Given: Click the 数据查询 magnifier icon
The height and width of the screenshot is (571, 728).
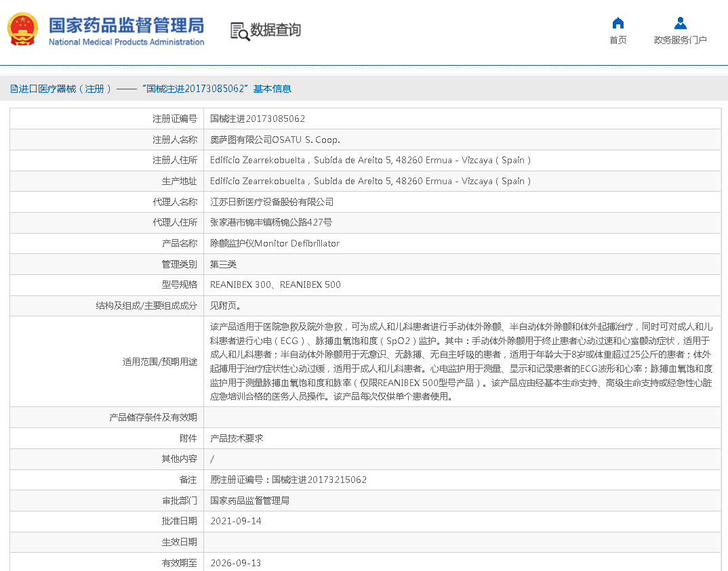Looking at the screenshot, I should (239, 31).
